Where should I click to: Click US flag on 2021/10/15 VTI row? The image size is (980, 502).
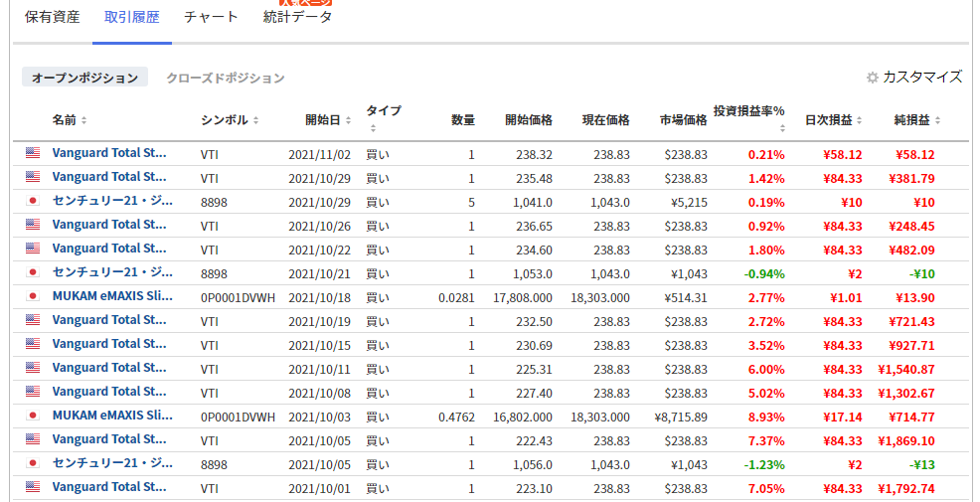tap(33, 344)
